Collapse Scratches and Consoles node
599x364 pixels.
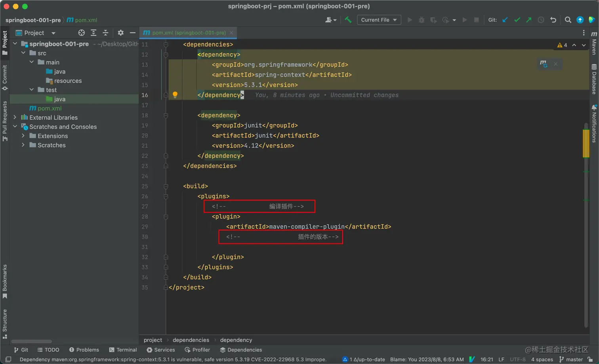coord(15,127)
